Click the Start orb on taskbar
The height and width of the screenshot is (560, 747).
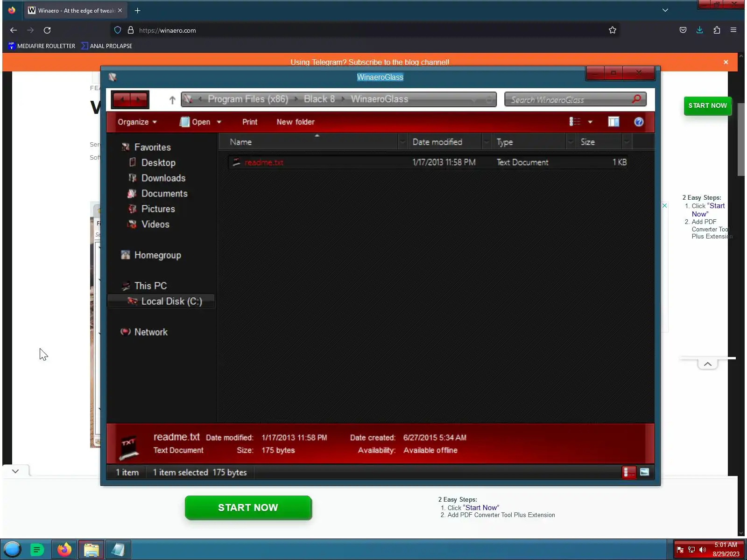click(12, 549)
